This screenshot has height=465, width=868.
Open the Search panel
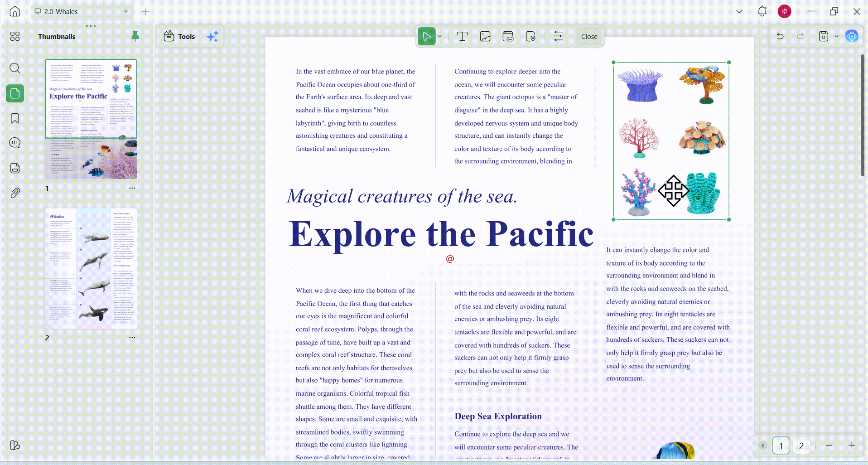(15, 68)
